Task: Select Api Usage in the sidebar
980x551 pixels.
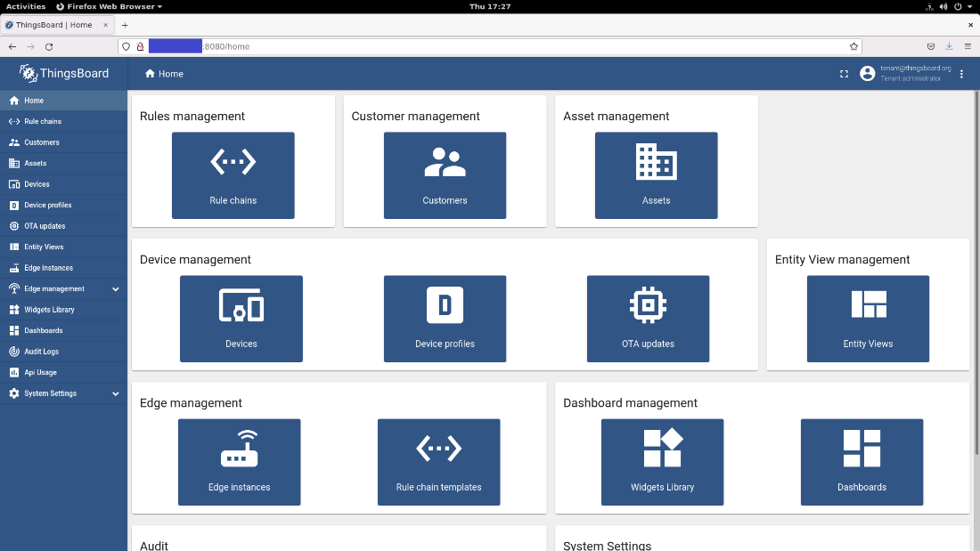Action: tap(64, 372)
